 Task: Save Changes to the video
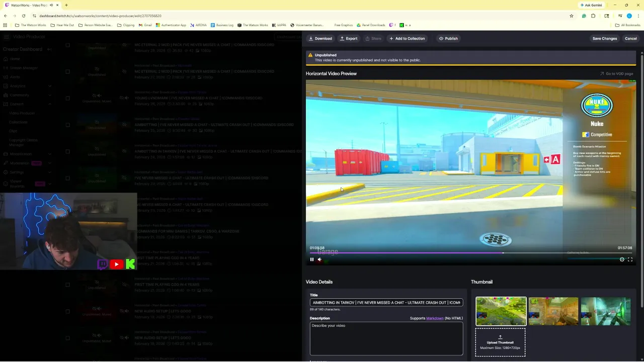[x=604, y=38]
